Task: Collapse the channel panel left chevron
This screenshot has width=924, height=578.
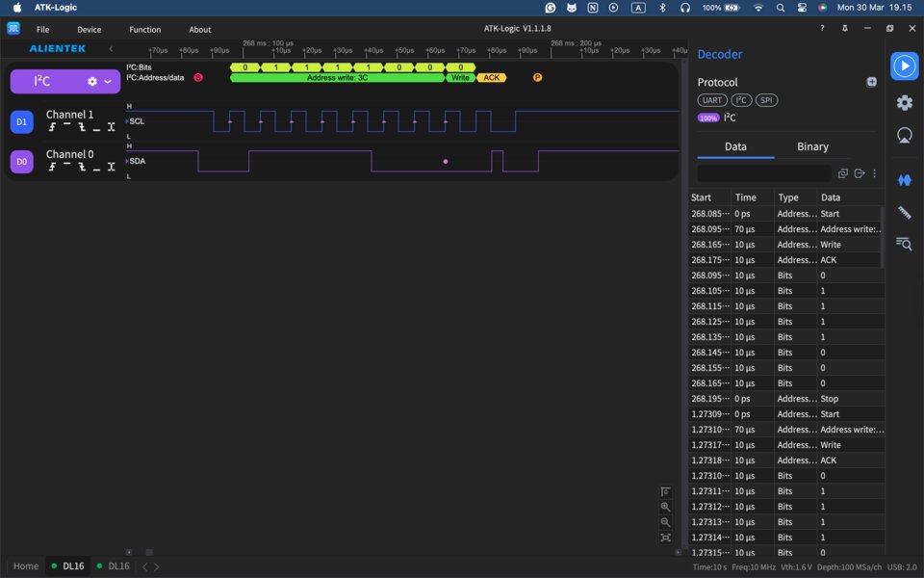Action: click(111, 48)
